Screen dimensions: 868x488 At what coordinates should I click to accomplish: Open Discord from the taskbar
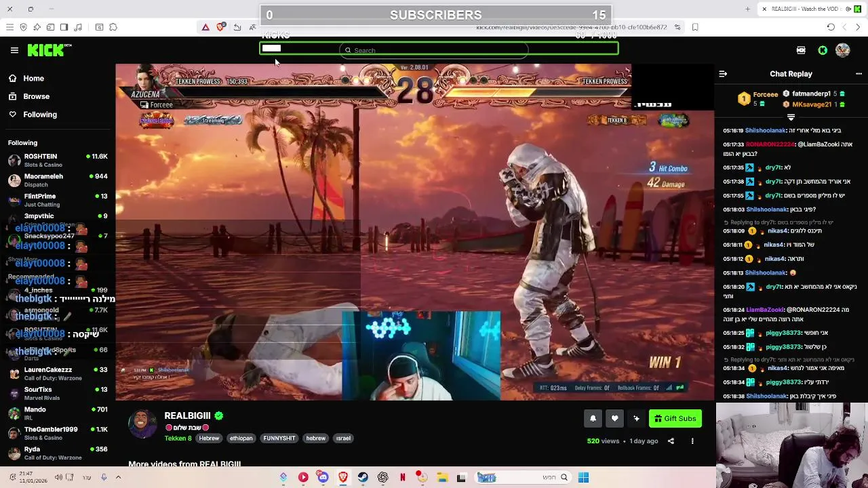323,477
